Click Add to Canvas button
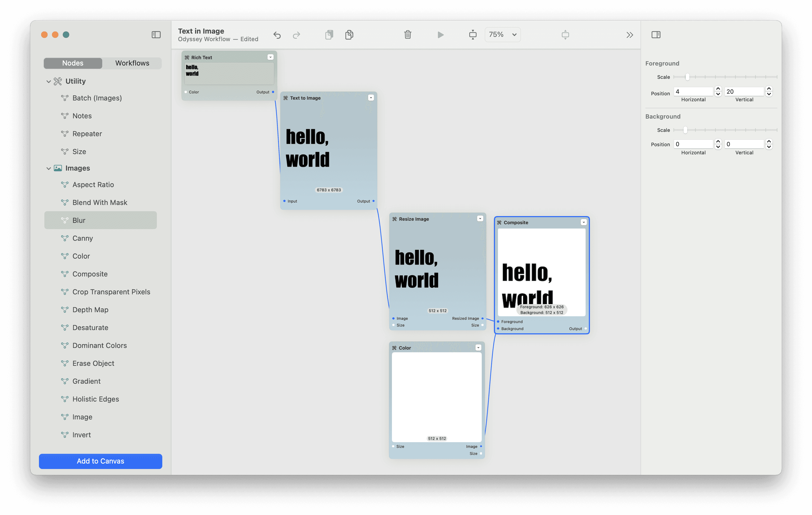 pyautogui.click(x=100, y=461)
